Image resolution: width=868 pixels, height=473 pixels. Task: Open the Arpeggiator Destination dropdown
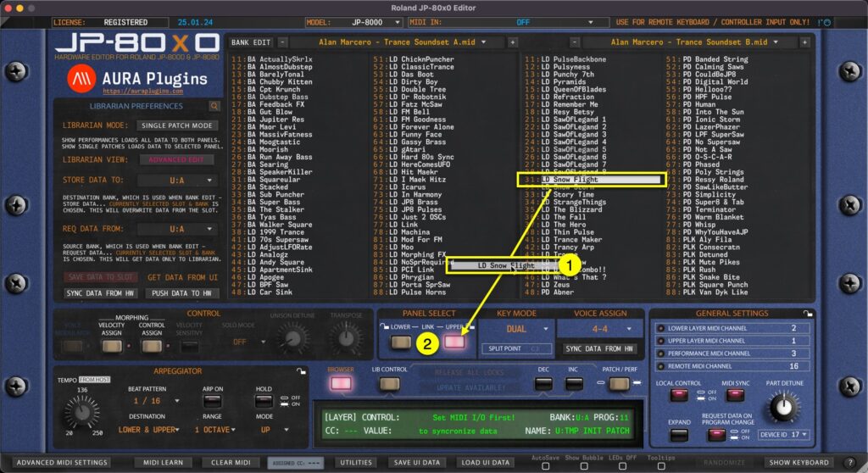(x=148, y=430)
